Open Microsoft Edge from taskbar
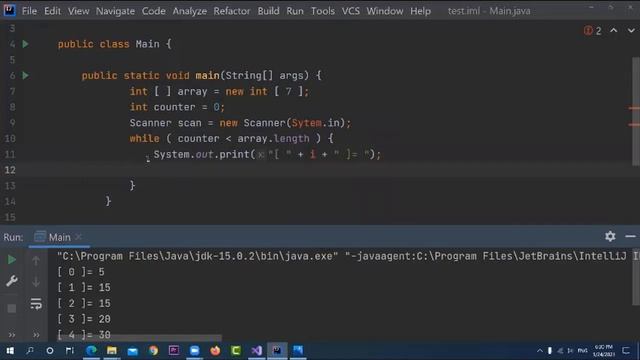This screenshot has height=360, width=640. (91, 351)
